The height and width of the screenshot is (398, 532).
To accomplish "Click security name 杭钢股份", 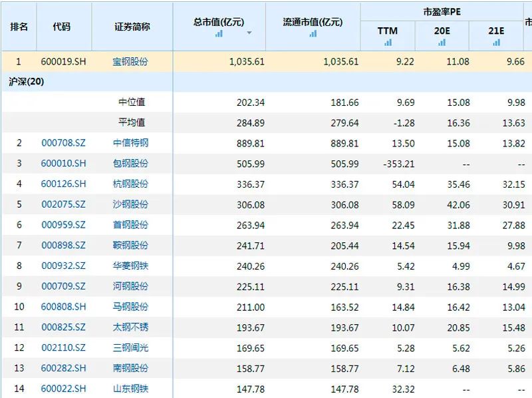I will (x=130, y=184).
